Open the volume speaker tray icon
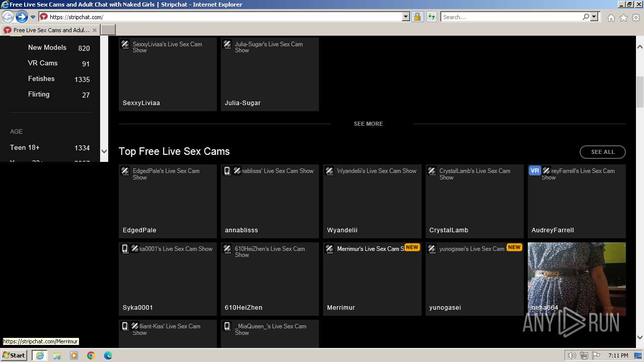The width and height of the screenshot is (644, 362). point(572,355)
